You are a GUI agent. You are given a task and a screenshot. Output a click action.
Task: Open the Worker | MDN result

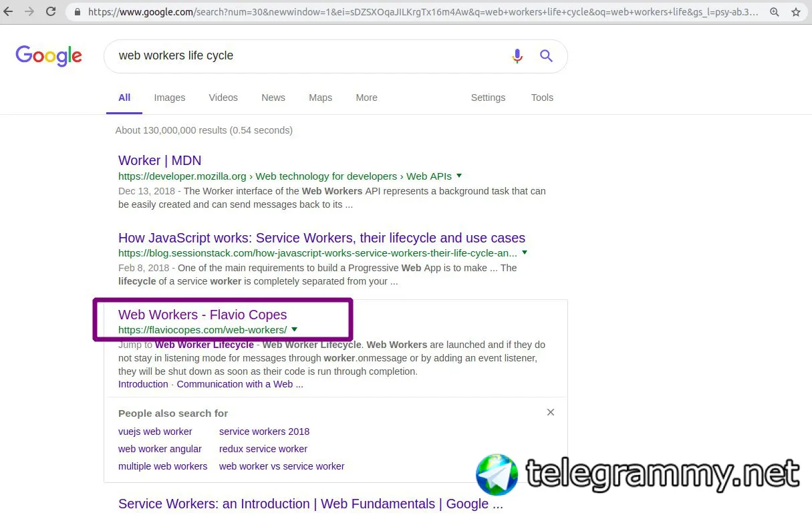click(x=160, y=160)
